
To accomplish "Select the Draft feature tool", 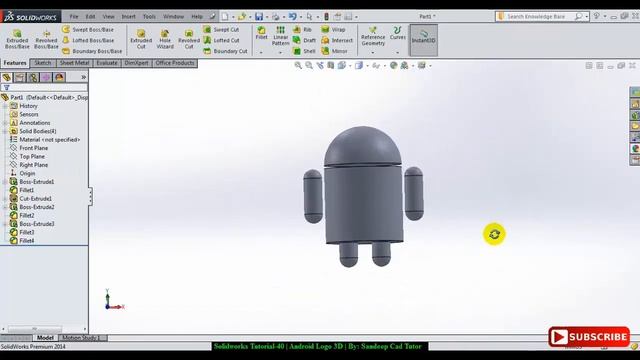I will point(304,40).
